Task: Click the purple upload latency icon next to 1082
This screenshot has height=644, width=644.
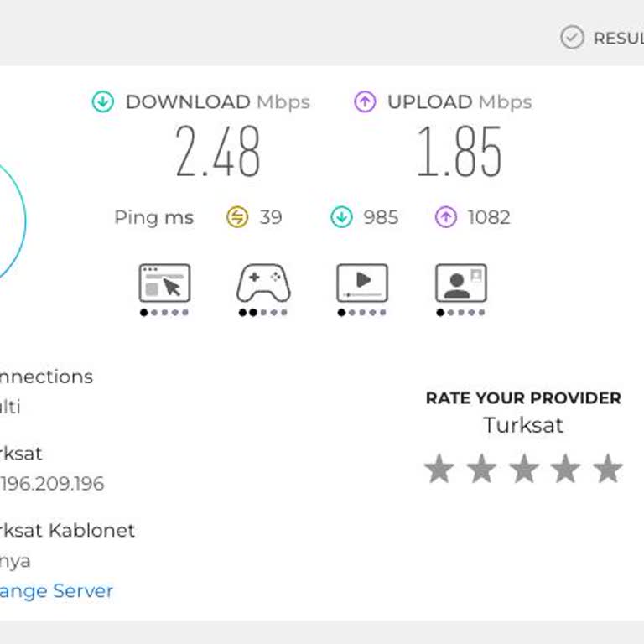Action: [446, 217]
